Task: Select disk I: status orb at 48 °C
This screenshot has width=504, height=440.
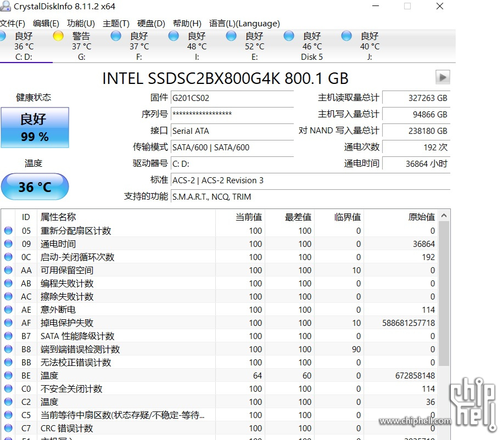Action: pyautogui.click(x=173, y=36)
